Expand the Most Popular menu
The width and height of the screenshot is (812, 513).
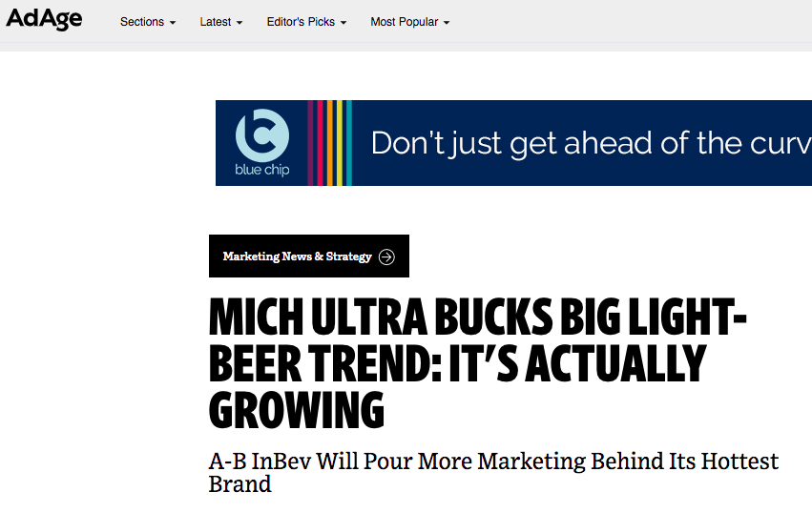409,22
